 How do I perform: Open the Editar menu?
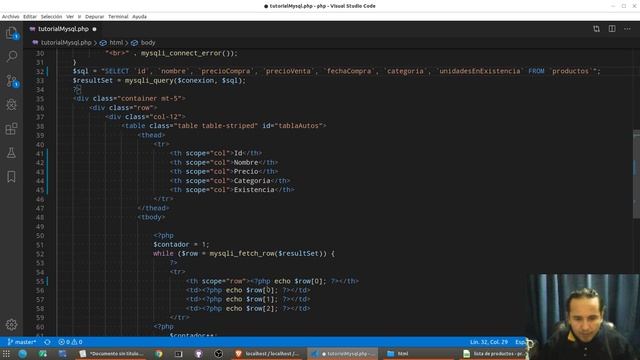(30, 17)
